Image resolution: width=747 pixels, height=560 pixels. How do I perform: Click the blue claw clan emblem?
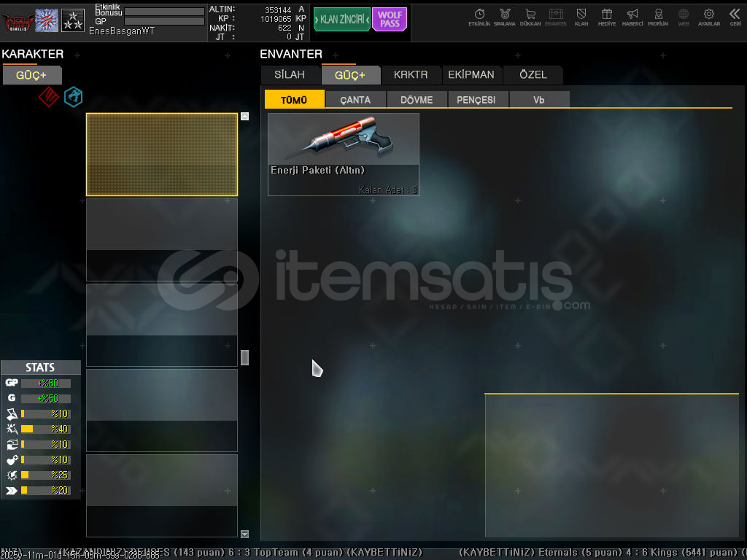[47, 20]
